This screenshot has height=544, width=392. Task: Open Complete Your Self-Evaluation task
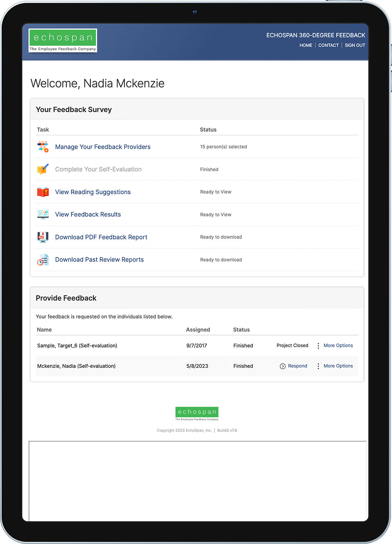pos(98,169)
